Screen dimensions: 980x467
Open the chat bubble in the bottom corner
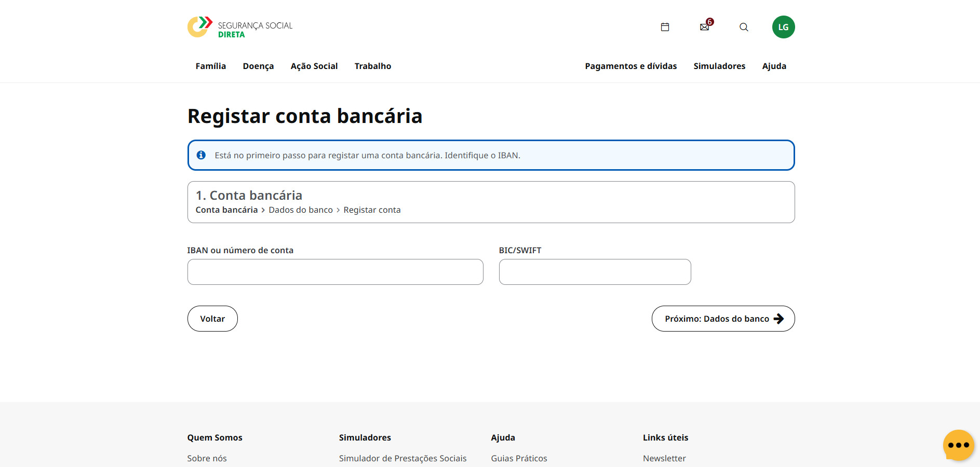958,445
